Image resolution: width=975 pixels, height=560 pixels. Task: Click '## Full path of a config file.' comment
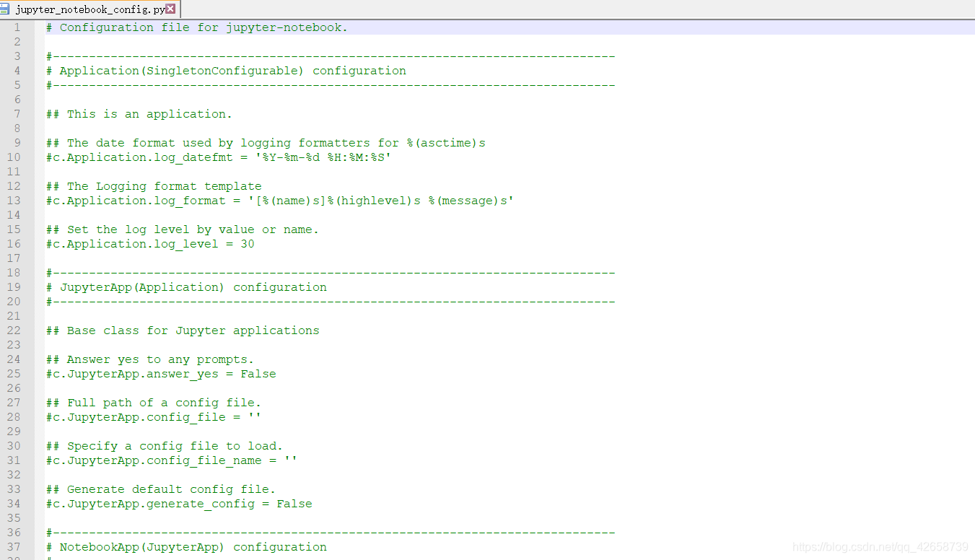[x=154, y=403]
